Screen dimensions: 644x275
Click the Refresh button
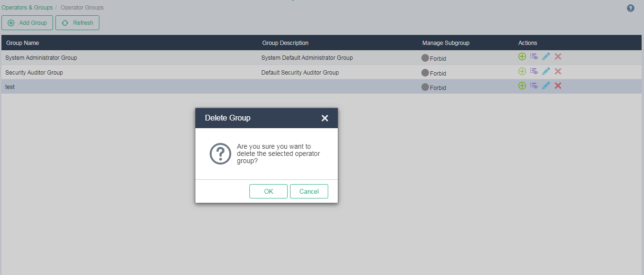pos(77,22)
